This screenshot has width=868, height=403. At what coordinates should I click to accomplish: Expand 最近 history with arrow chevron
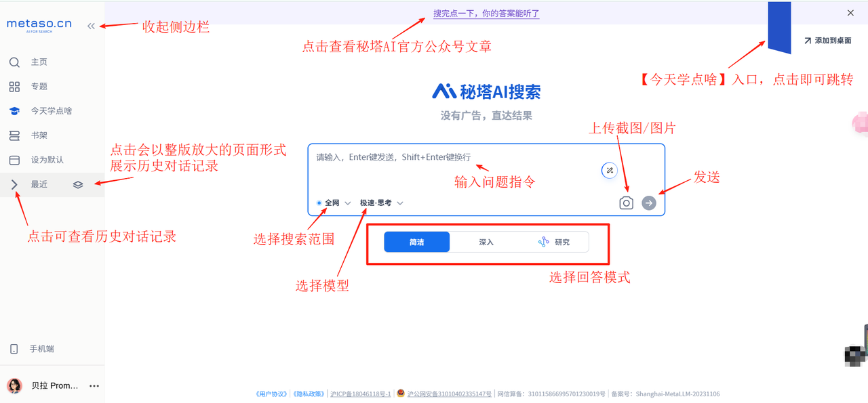click(14, 184)
